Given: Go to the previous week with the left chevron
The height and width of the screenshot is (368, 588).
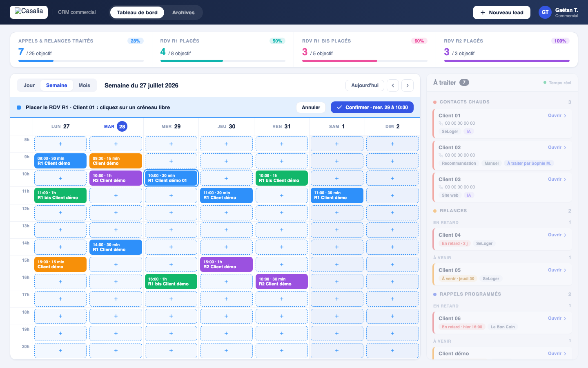Looking at the screenshot, I should pyautogui.click(x=393, y=85).
